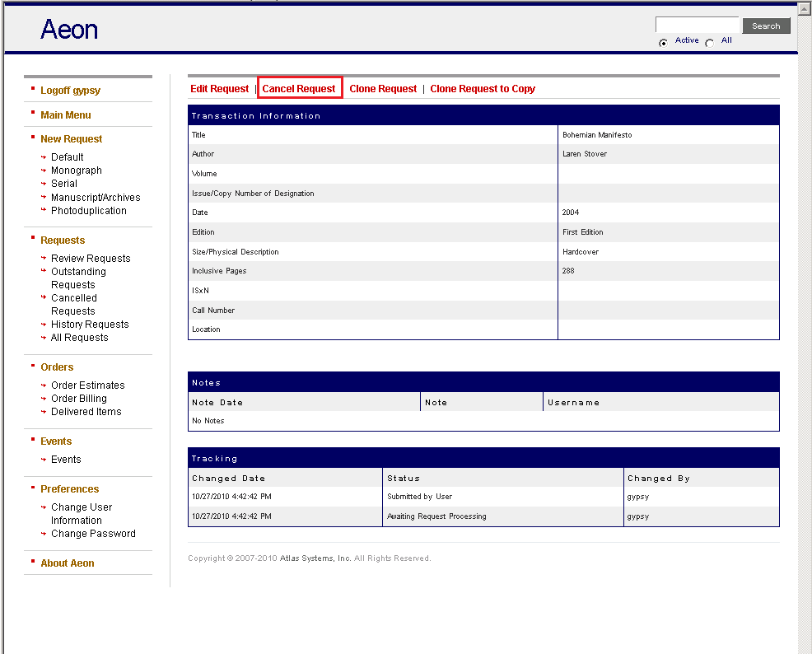Click the search text field
The height and width of the screenshot is (654, 812).
click(697, 26)
